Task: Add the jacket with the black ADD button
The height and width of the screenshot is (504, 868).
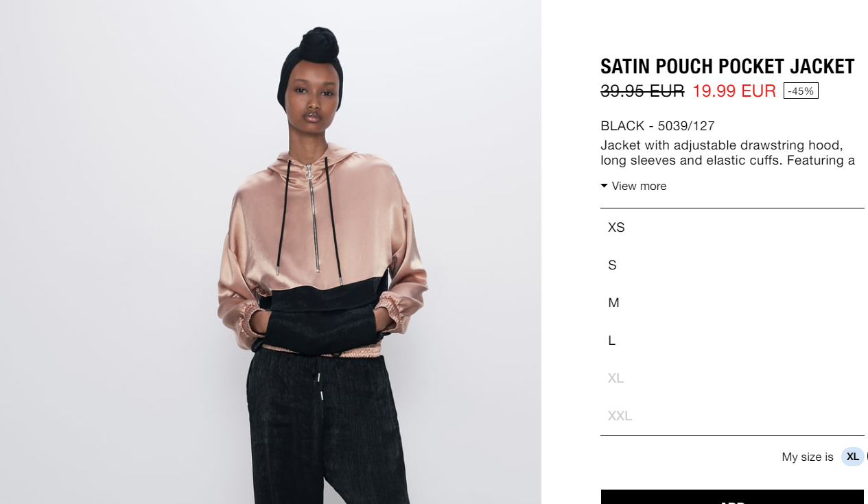Action: pyautogui.click(x=732, y=497)
